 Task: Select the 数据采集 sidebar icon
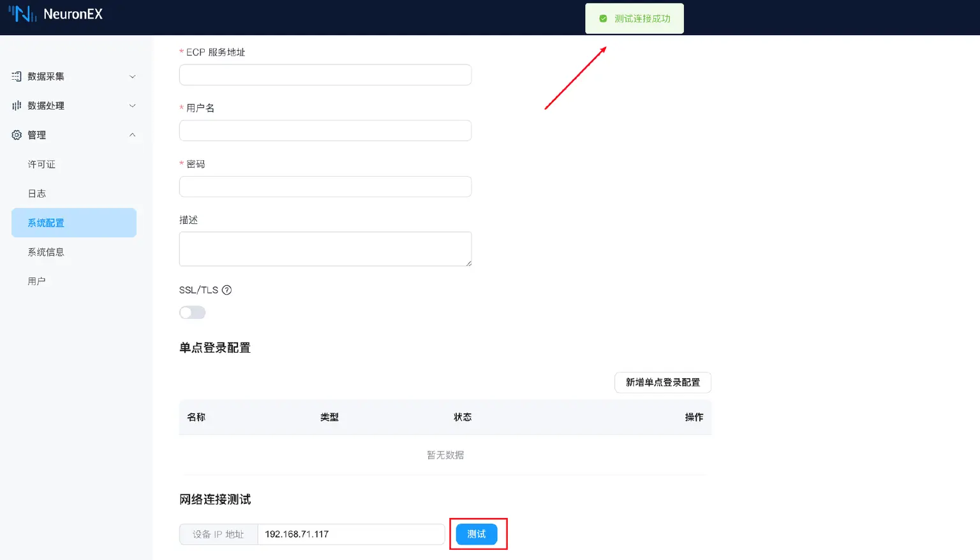[x=16, y=76]
